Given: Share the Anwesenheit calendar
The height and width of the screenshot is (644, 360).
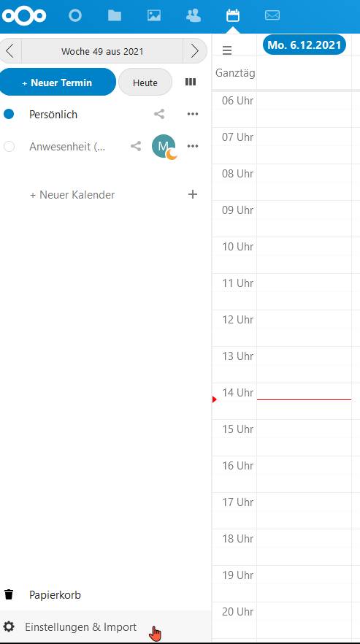Looking at the screenshot, I should 136,146.
